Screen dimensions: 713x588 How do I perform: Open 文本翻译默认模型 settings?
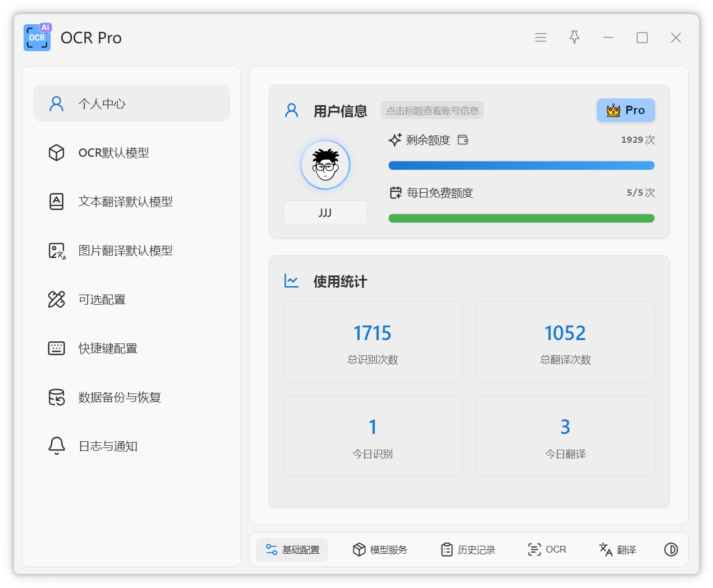point(132,202)
